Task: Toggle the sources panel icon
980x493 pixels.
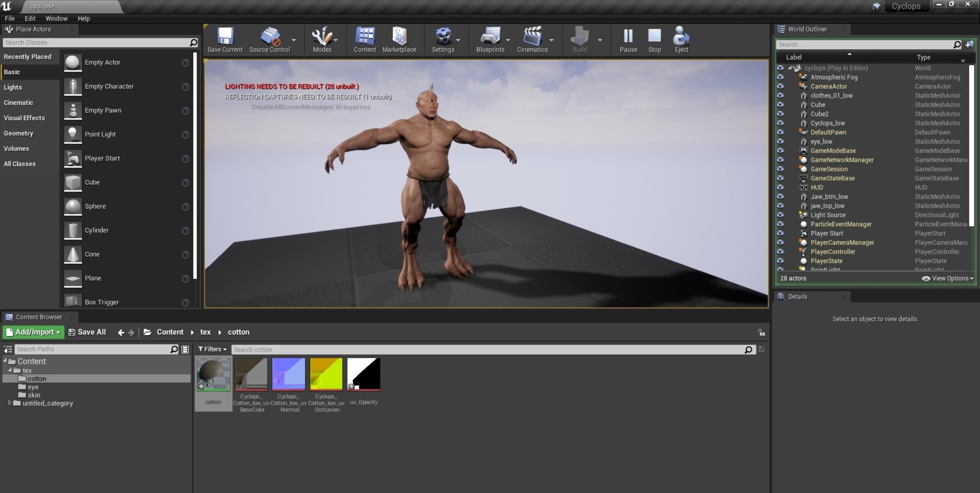Action: click(x=8, y=350)
